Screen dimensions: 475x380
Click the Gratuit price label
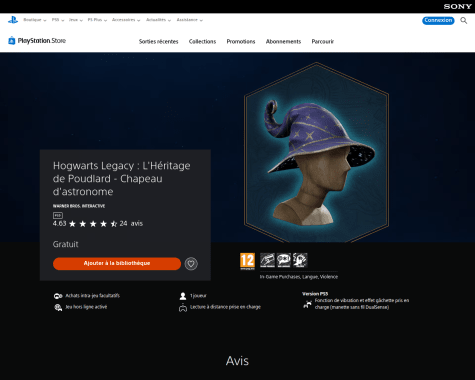pyautogui.click(x=65, y=244)
